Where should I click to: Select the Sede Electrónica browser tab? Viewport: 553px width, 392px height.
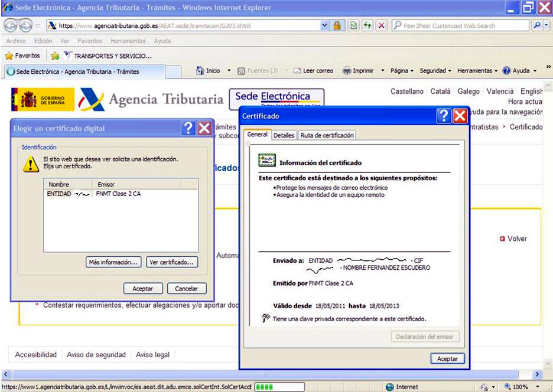(x=84, y=71)
